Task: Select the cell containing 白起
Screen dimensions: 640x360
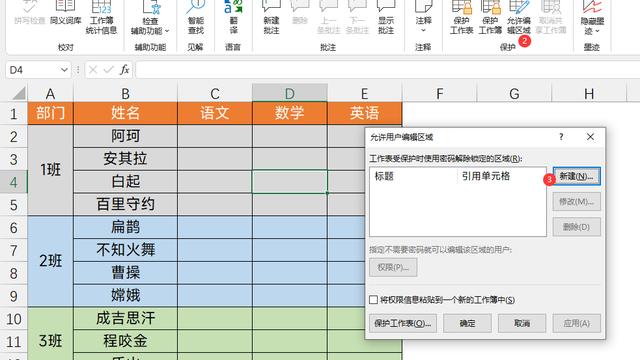Action: coord(125,182)
